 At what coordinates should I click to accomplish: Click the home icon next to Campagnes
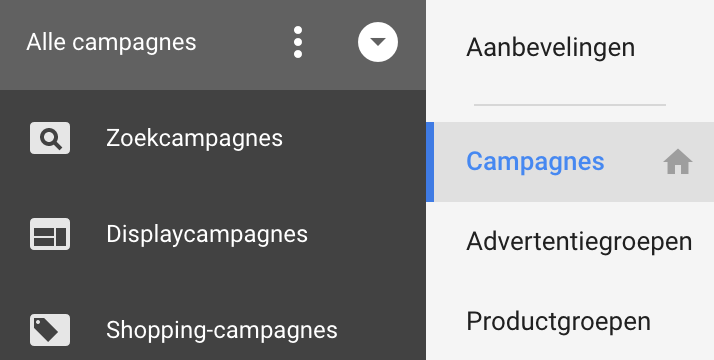[x=678, y=162]
